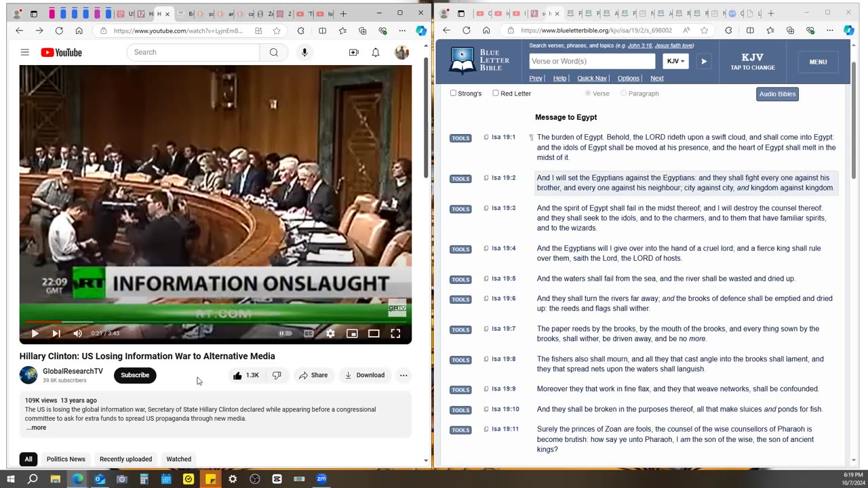
Task: Refresh the YouTube browser page
Action: [x=59, y=30]
